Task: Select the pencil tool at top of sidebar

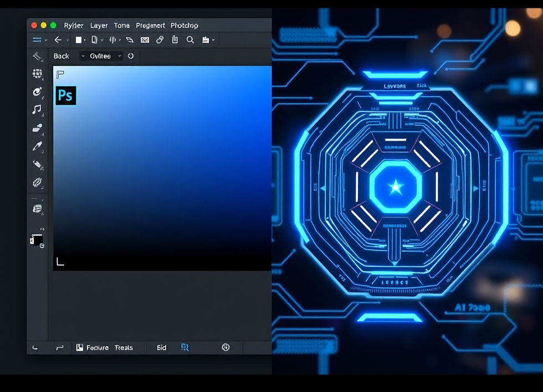Action: coord(38,56)
